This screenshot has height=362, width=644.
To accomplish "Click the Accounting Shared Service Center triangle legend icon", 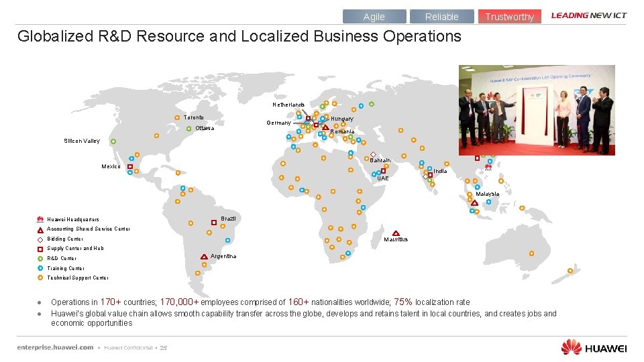I will pyautogui.click(x=40, y=229).
